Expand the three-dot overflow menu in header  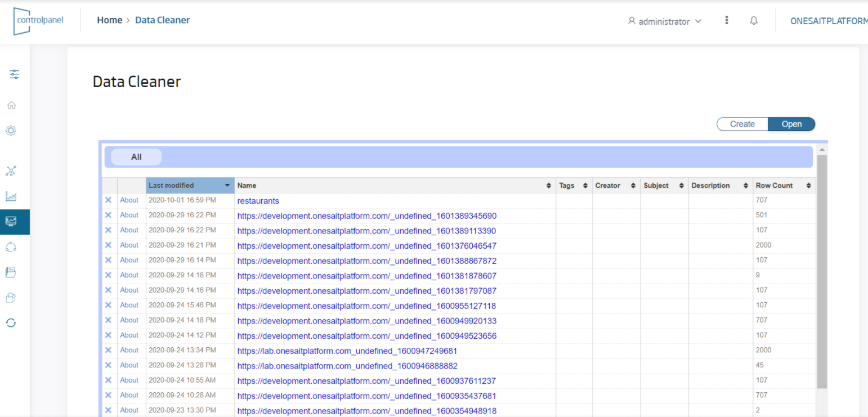(726, 20)
